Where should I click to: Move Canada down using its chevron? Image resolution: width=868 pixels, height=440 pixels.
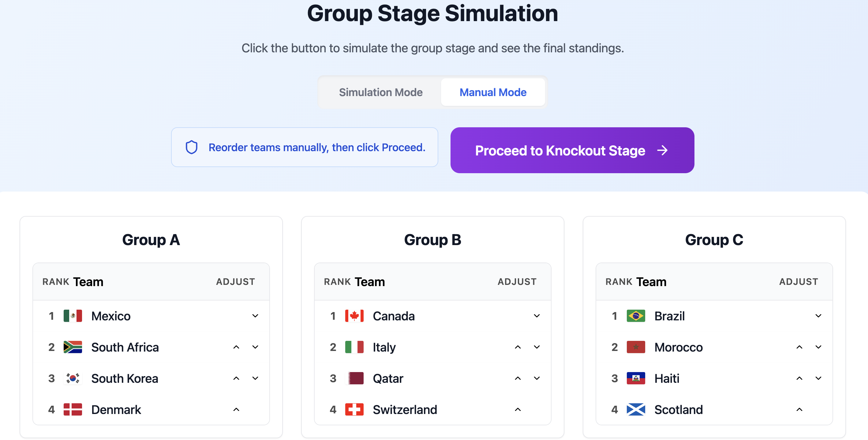coord(537,316)
